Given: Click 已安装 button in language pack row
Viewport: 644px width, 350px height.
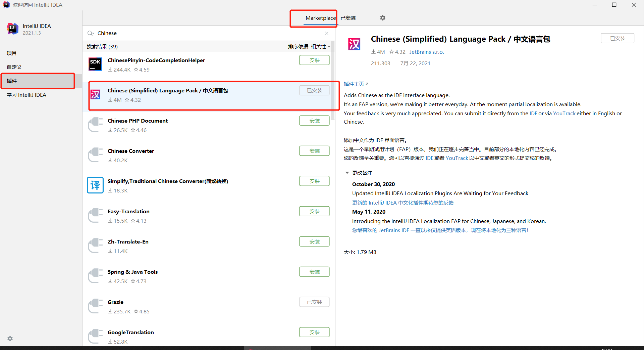Looking at the screenshot, I should pos(314,90).
